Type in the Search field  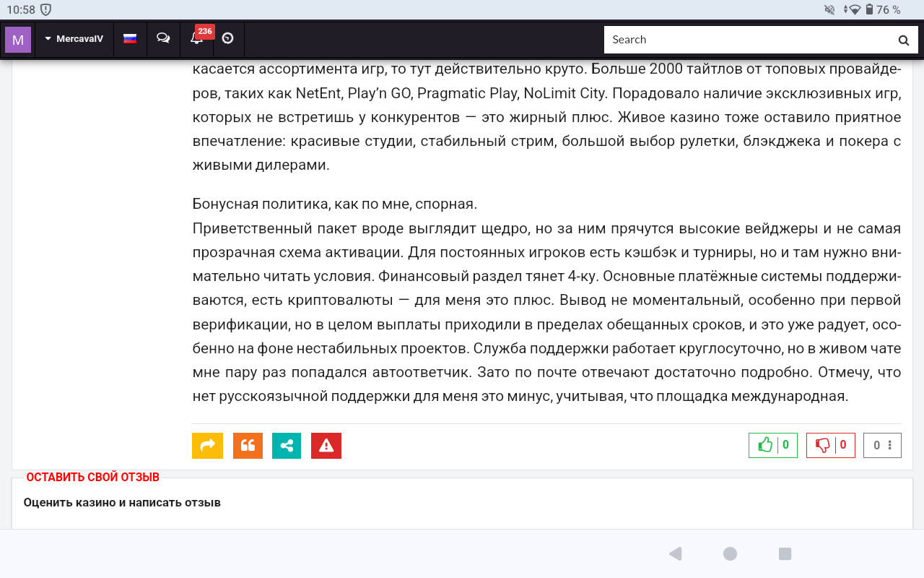pyautogui.click(x=747, y=40)
